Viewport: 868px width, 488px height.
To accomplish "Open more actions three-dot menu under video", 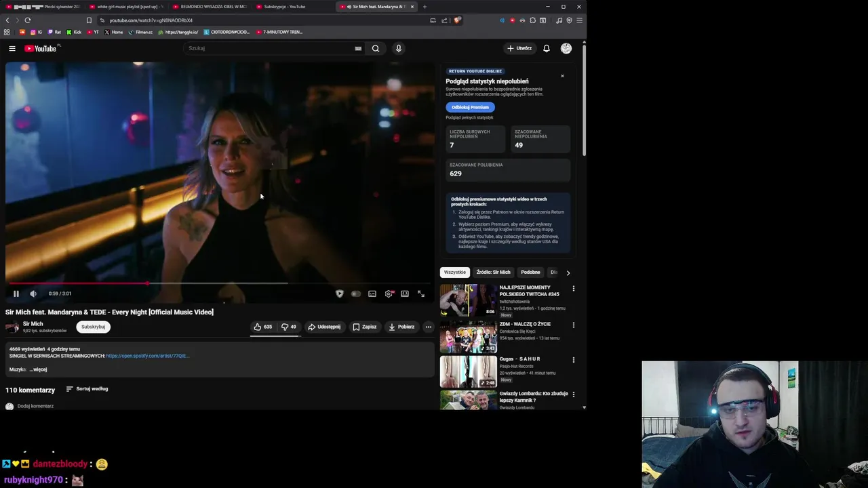I will (x=428, y=327).
